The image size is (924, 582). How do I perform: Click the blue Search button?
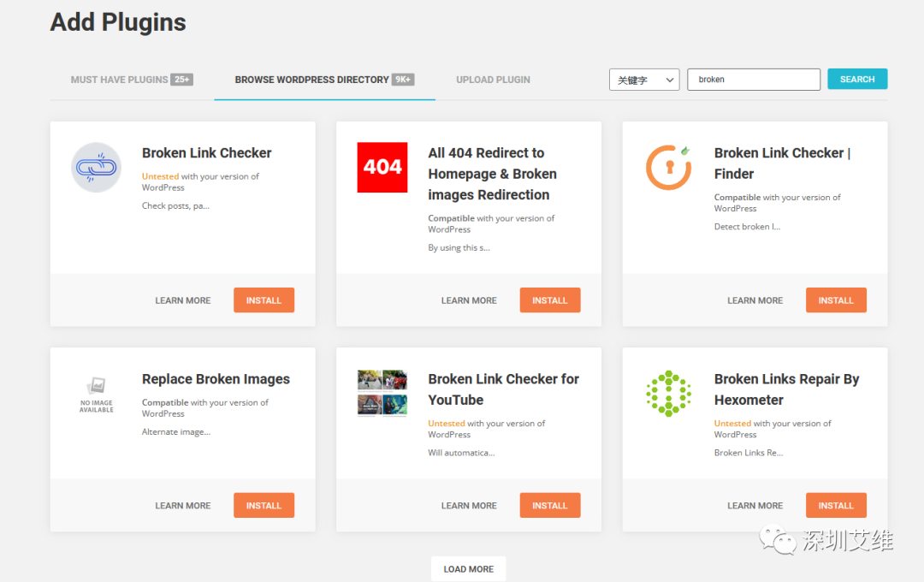coord(856,79)
